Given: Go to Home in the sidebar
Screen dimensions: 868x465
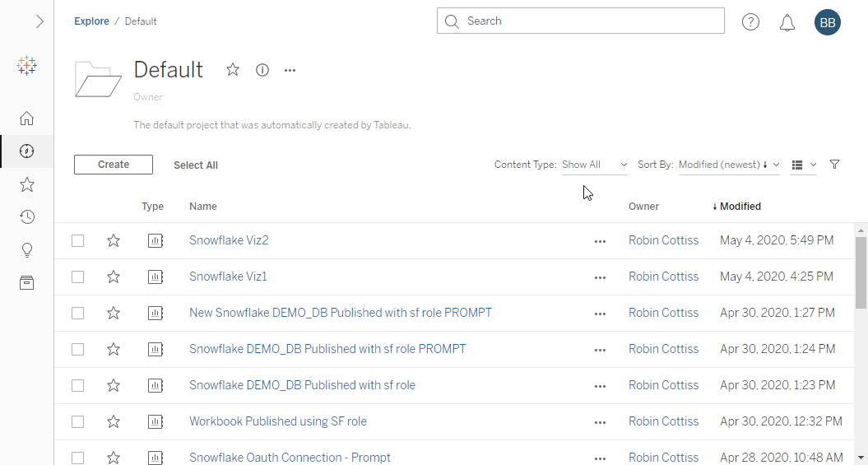Looking at the screenshot, I should tap(26, 119).
